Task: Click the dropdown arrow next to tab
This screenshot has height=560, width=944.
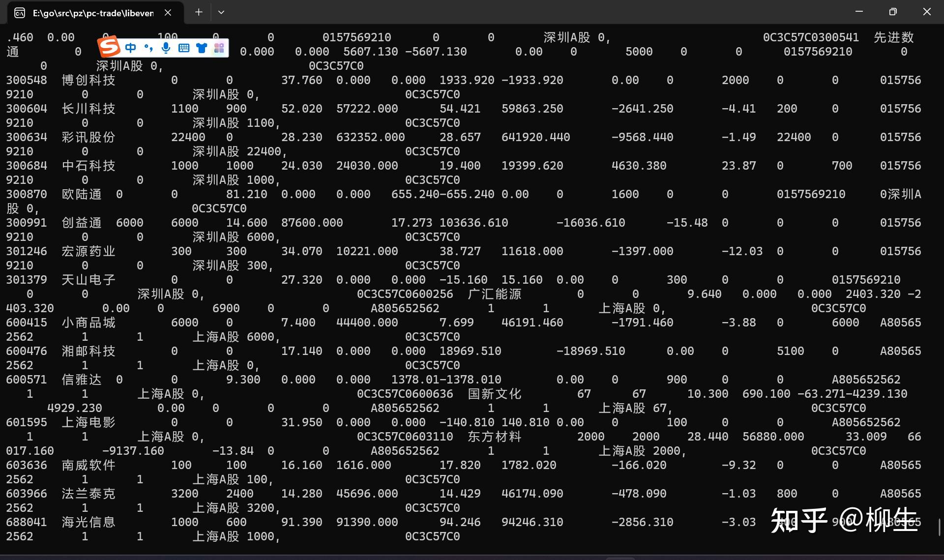Action: click(221, 12)
